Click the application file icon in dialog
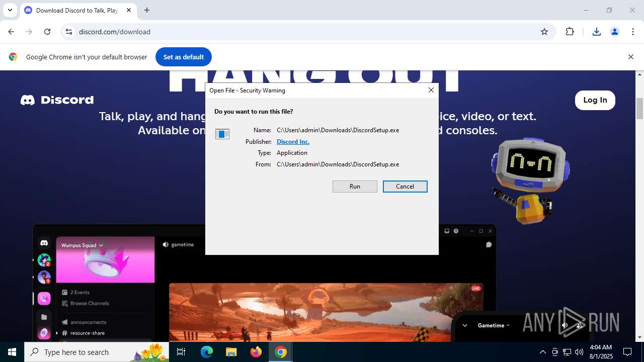 222,134
